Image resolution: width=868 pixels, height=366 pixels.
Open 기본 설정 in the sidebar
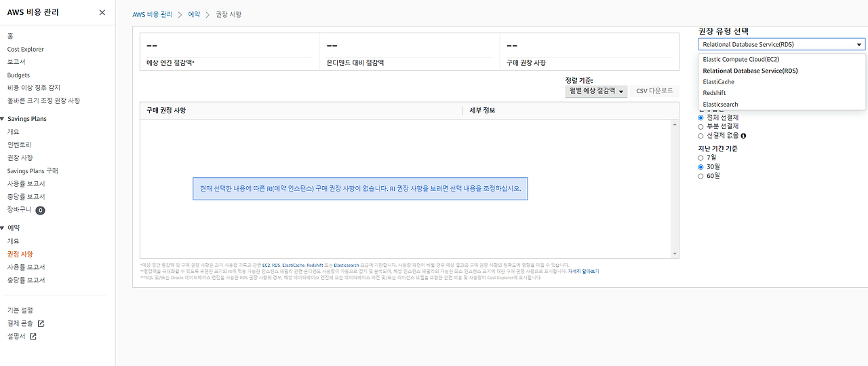[20, 310]
